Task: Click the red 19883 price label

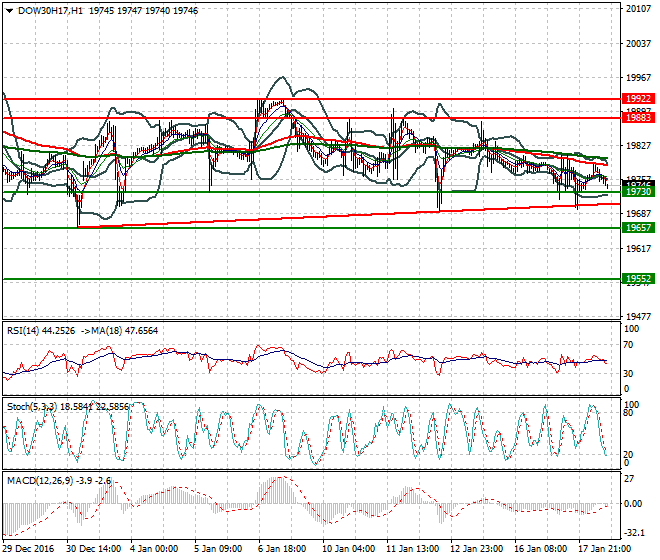Action: click(x=638, y=117)
